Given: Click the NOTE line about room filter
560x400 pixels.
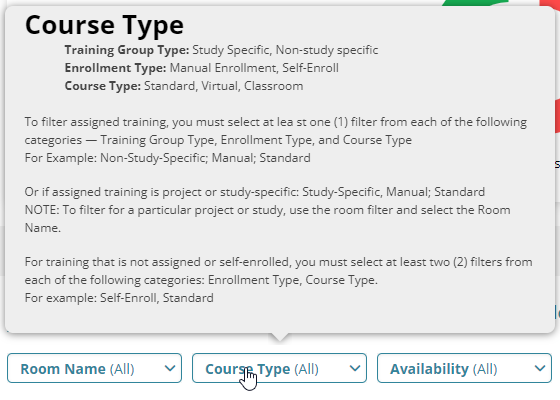Looking at the screenshot, I should point(268,219).
